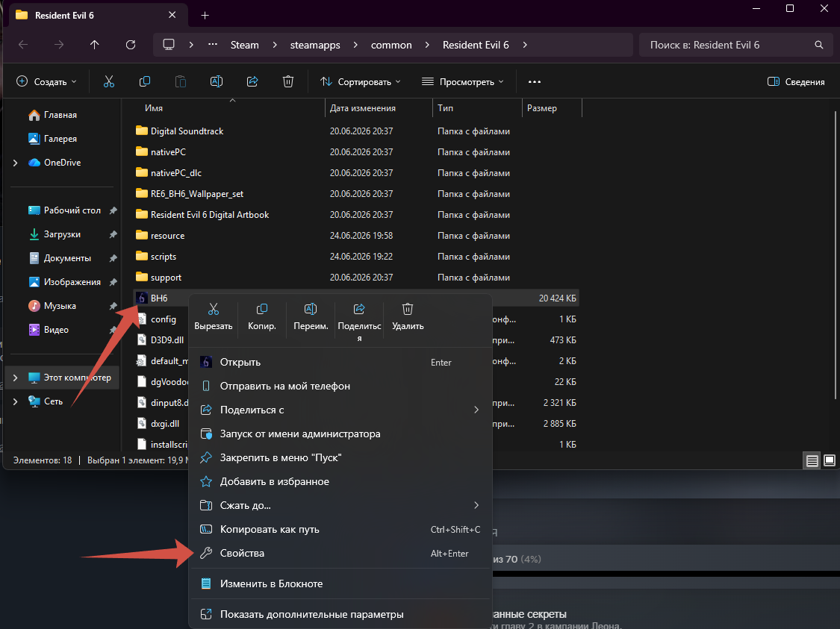Click steamapps in the breadcrumb path

[x=315, y=45]
